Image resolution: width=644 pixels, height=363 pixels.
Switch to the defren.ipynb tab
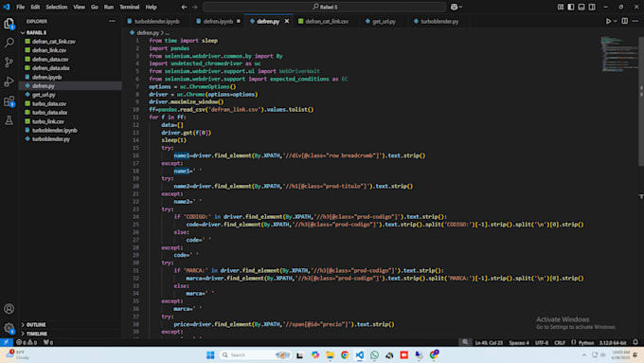click(218, 22)
